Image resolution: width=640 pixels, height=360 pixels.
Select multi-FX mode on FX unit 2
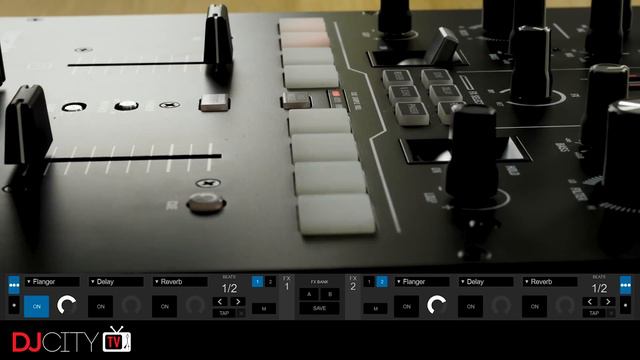pos(625,285)
